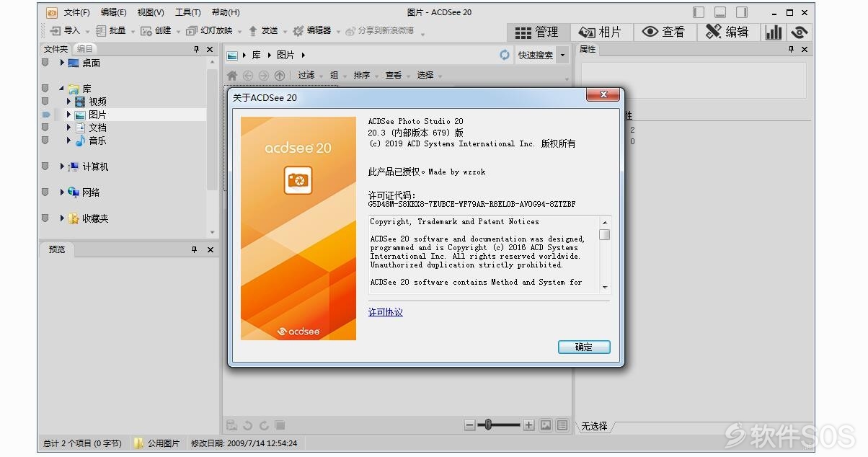Toggle selection marker beside 网络
Screen dimensions: 868x457
(x=45, y=192)
